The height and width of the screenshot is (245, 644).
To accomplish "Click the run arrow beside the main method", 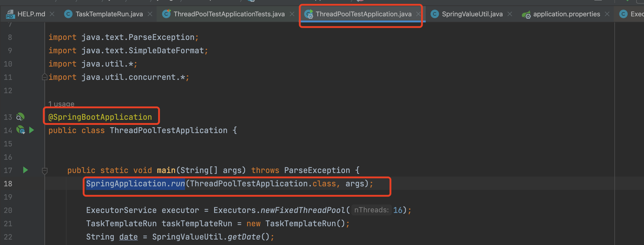I will [25, 170].
